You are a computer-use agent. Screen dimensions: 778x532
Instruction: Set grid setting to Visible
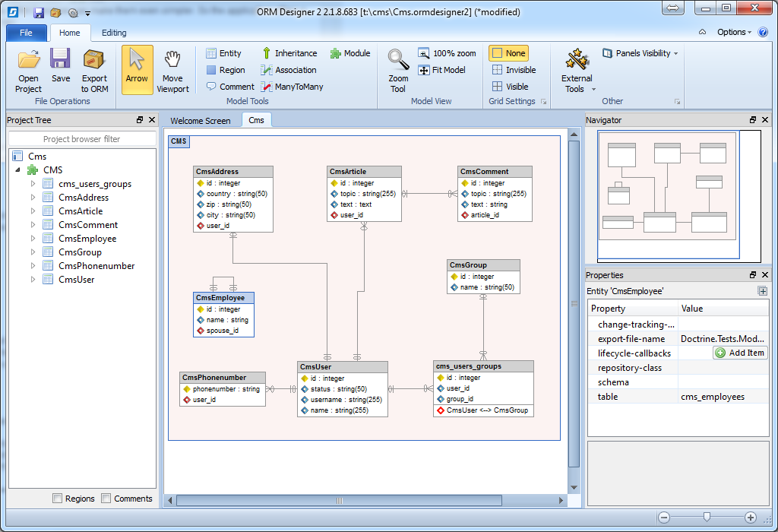(510, 87)
